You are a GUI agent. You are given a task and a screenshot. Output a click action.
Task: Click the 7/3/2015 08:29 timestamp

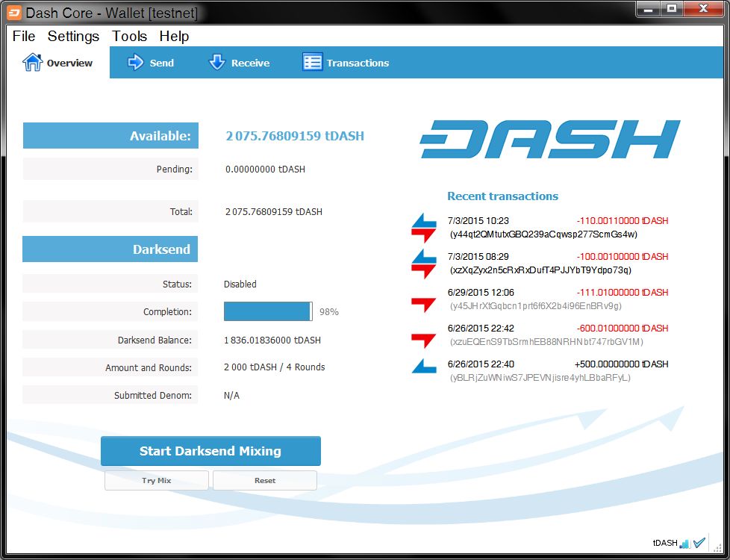tap(478, 257)
